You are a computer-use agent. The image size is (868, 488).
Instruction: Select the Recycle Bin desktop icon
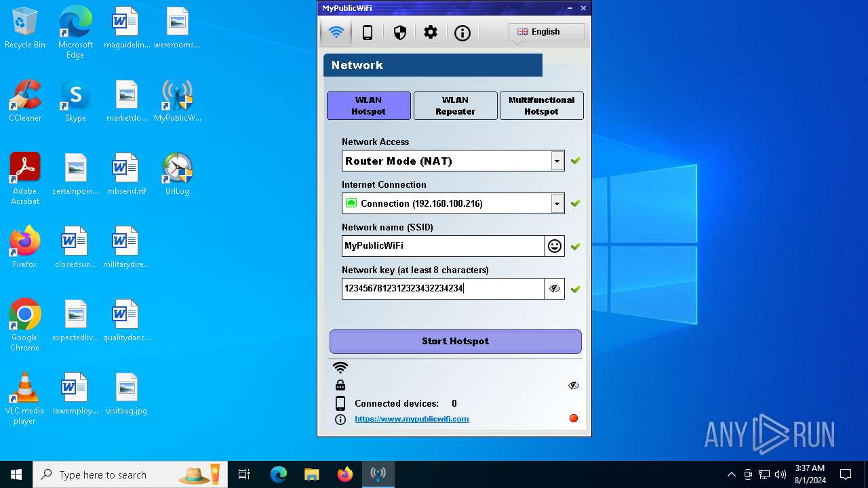coord(25,28)
